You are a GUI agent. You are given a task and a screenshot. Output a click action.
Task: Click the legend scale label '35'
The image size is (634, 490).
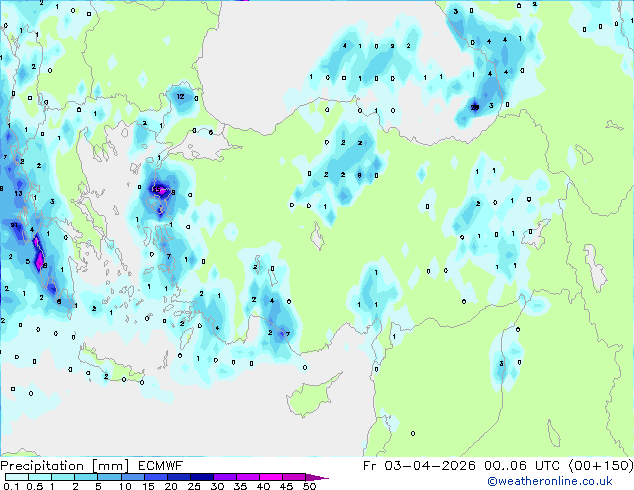pyautogui.click(x=240, y=486)
